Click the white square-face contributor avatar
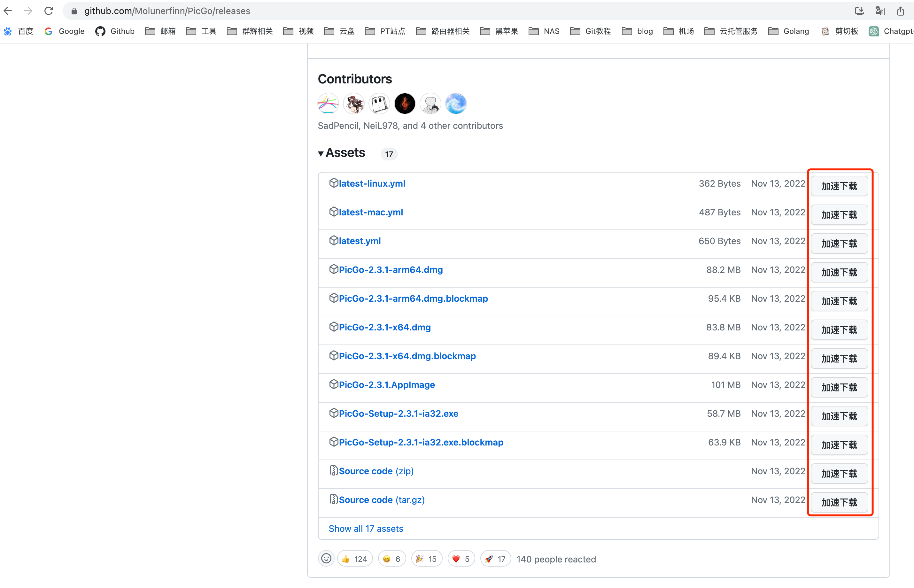This screenshot has width=914, height=588. pos(379,104)
